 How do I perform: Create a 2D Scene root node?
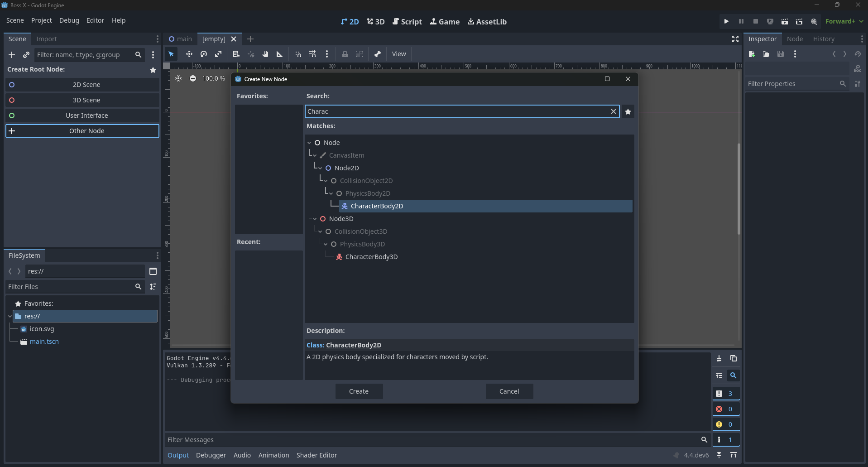82,85
